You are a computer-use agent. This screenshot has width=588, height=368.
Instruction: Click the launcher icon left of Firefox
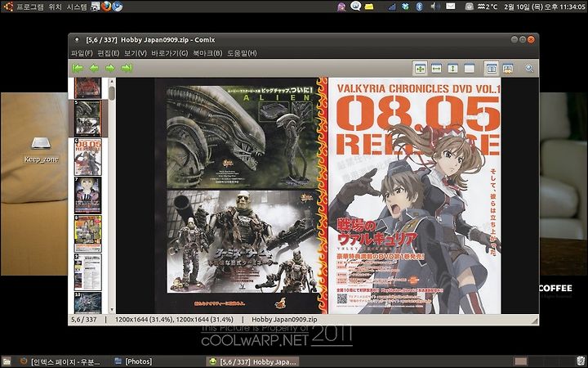(x=96, y=7)
